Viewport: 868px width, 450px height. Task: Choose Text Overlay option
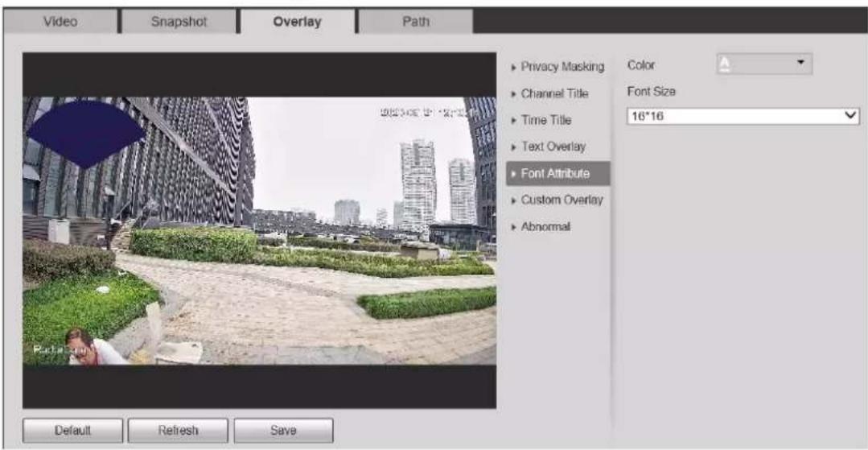pos(558,147)
